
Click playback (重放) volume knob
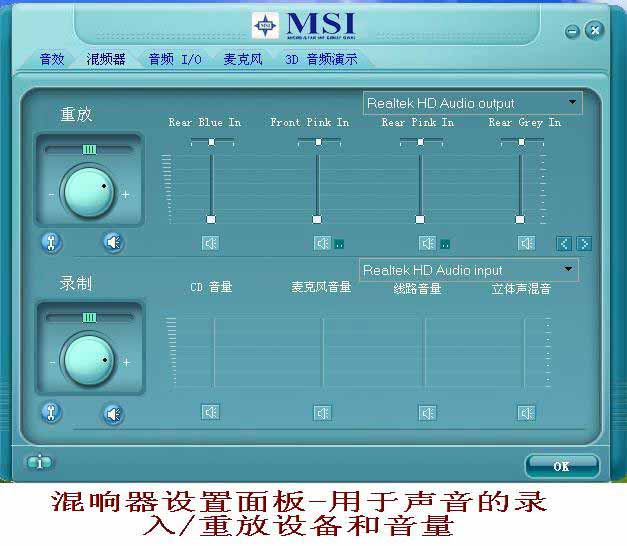89,192
